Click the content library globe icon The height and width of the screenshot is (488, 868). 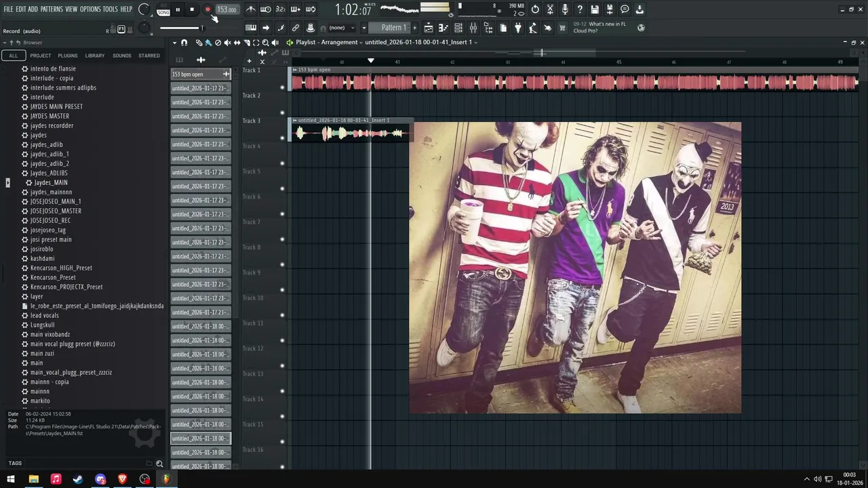(641, 28)
